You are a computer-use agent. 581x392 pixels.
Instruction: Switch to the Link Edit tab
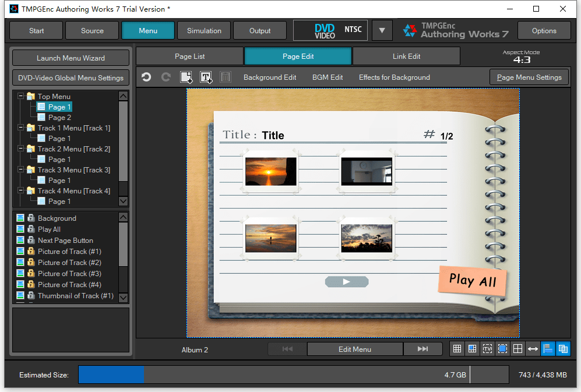[406, 56]
